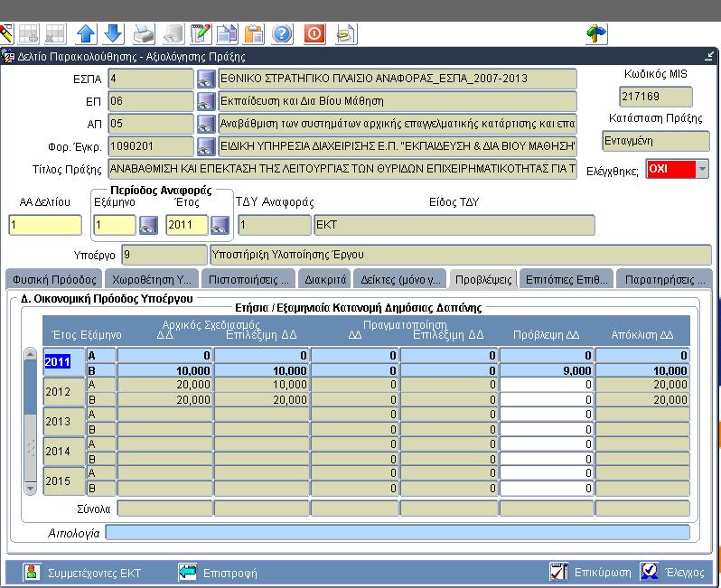Click the Επιστροφή back arrow icon
The height and width of the screenshot is (588, 721).
tap(188, 573)
